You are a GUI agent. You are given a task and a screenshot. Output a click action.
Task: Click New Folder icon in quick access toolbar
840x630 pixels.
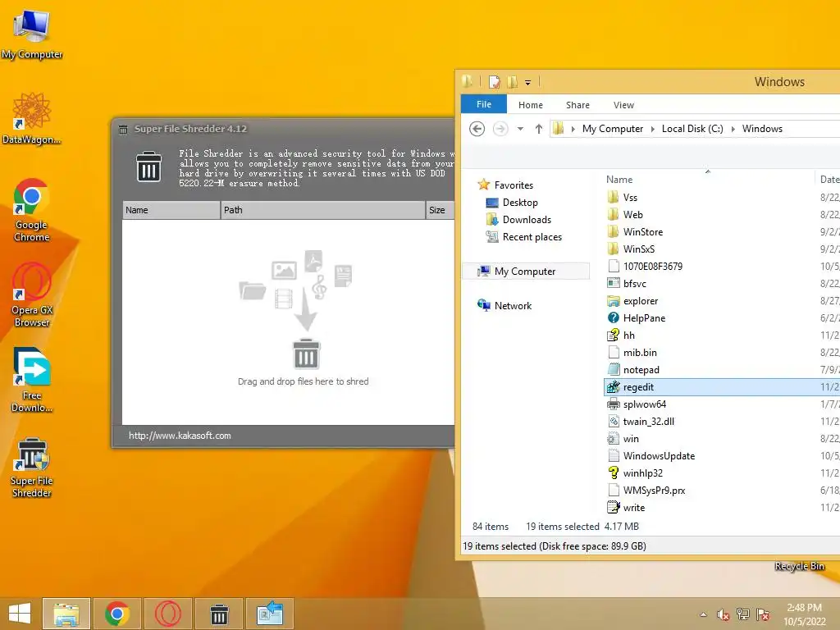(513, 82)
